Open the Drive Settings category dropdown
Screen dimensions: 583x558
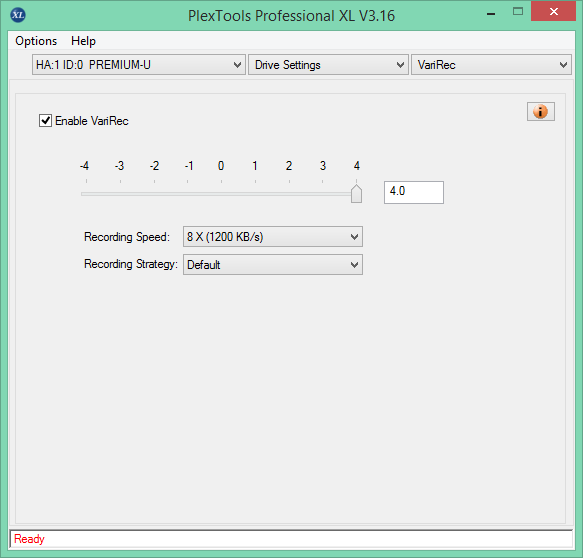pyautogui.click(x=328, y=65)
